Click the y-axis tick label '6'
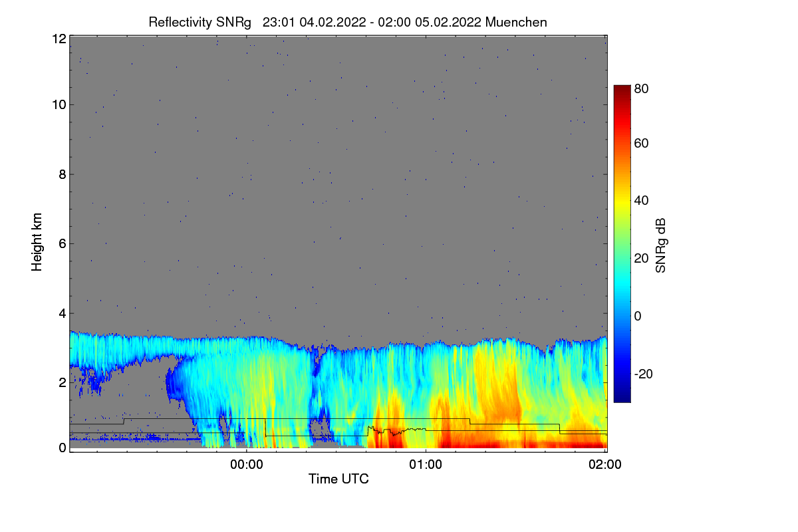 pos(63,243)
